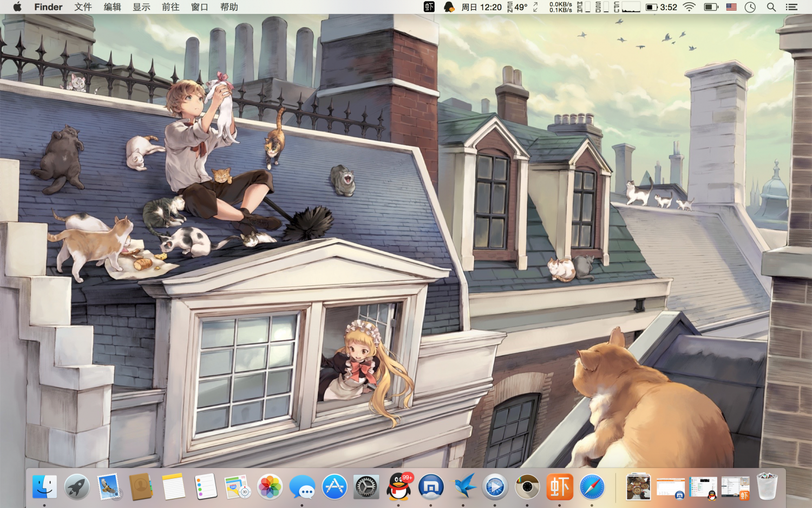Open Photos in the Dock
Image resolution: width=812 pixels, height=508 pixels.
point(270,486)
